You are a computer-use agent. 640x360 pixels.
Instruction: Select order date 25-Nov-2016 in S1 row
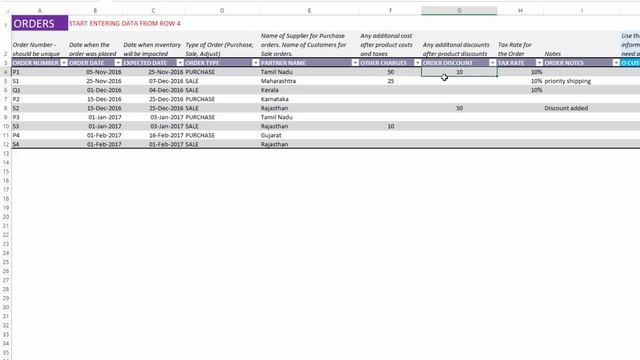point(95,81)
